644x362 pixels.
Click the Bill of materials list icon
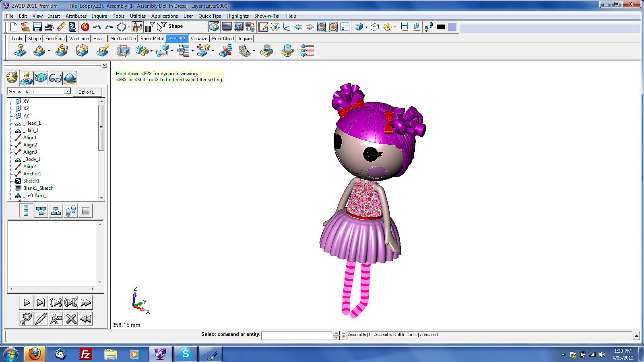(x=308, y=51)
